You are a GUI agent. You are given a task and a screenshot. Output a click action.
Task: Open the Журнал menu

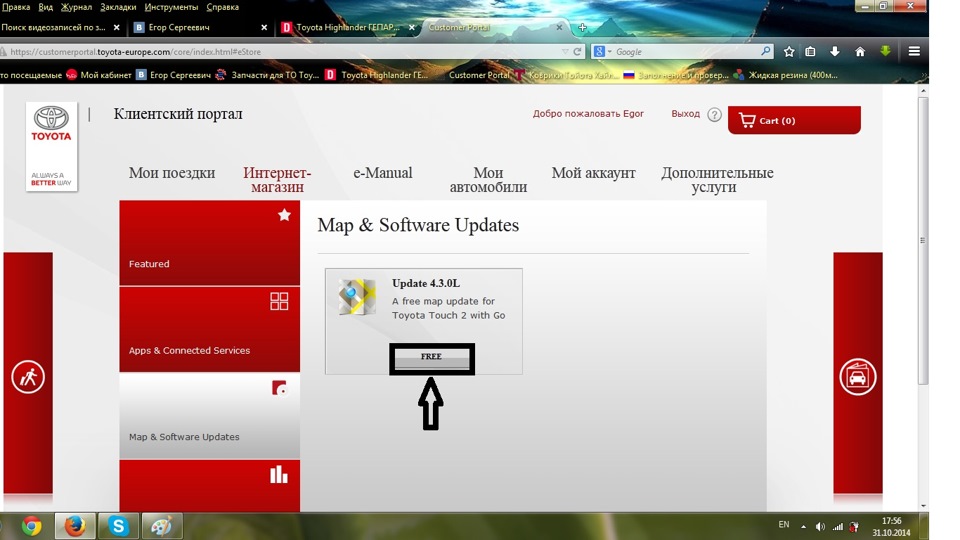pos(77,7)
